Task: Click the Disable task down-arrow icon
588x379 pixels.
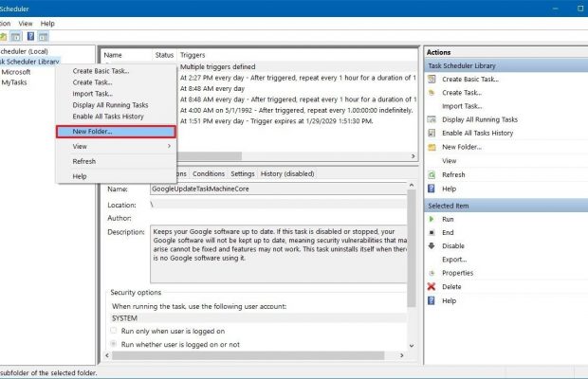Action: coord(432,245)
